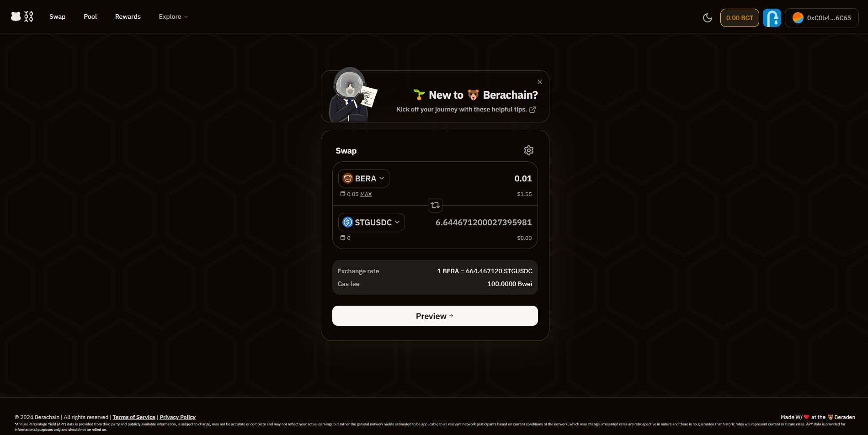This screenshot has width=868, height=435.
Task: Dismiss the New to Berachain banner
Action: tap(540, 82)
